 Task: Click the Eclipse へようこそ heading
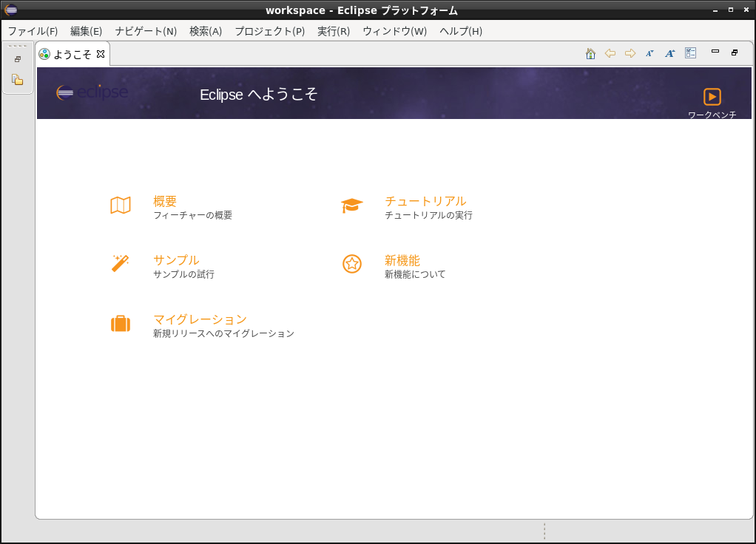(x=258, y=94)
